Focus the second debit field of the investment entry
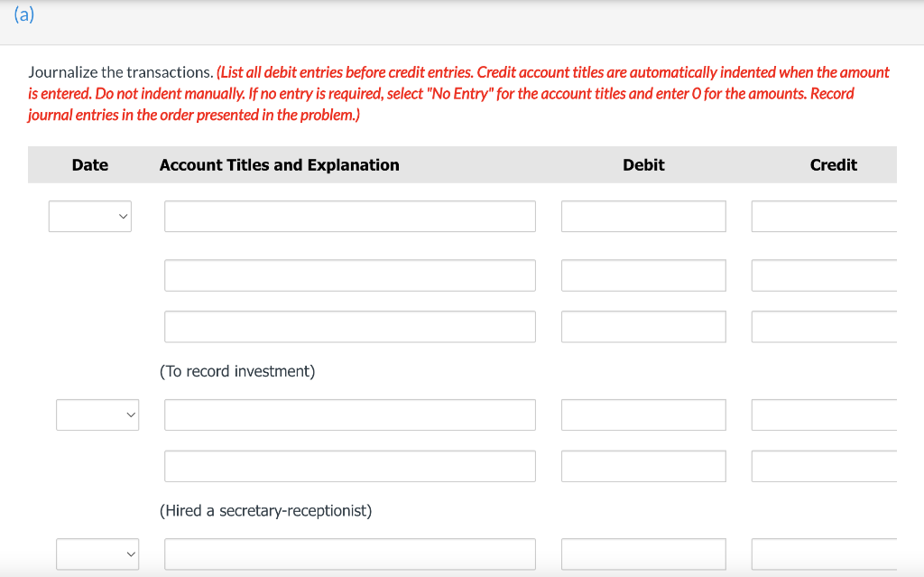The height and width of the screenshot is (577, 924). pyautogui.click(x=643, y=275)
